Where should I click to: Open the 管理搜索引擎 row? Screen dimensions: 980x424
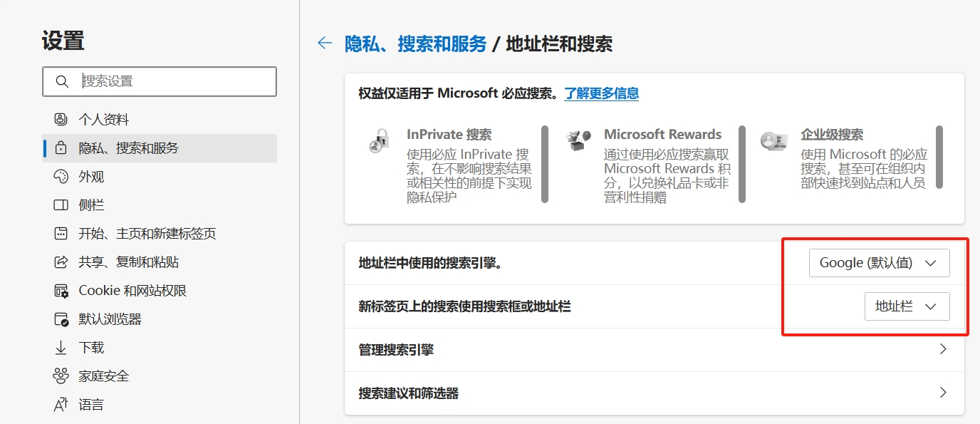click(654, 350)
